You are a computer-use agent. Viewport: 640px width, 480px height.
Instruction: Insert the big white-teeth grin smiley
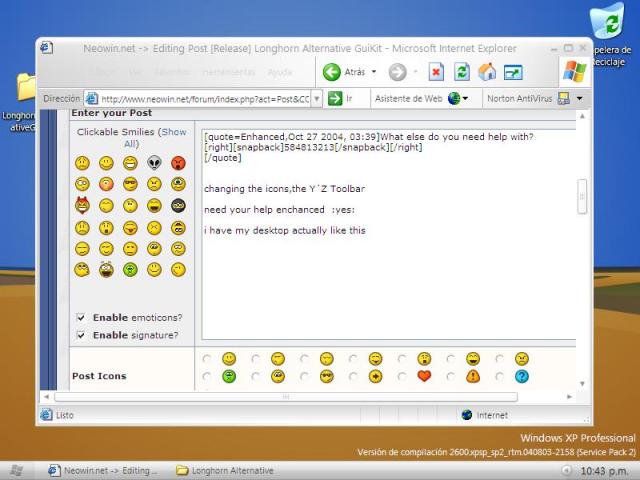[130, 163]
